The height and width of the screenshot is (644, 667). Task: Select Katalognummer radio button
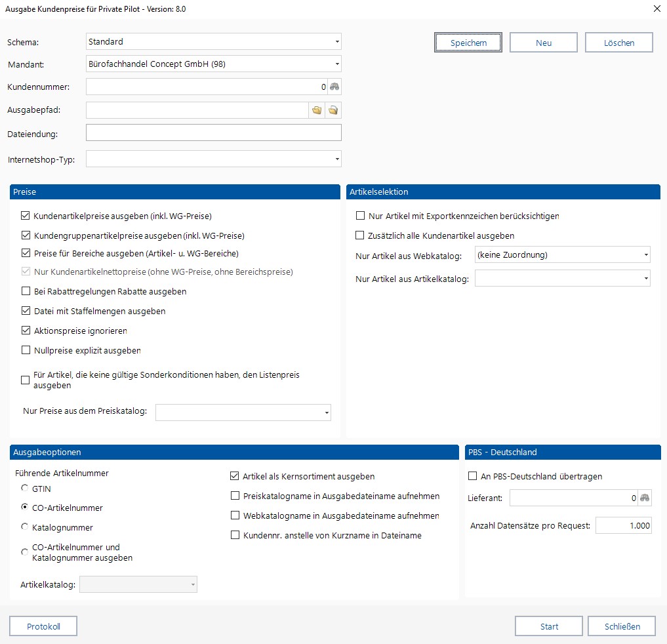[x=25, y=527]
